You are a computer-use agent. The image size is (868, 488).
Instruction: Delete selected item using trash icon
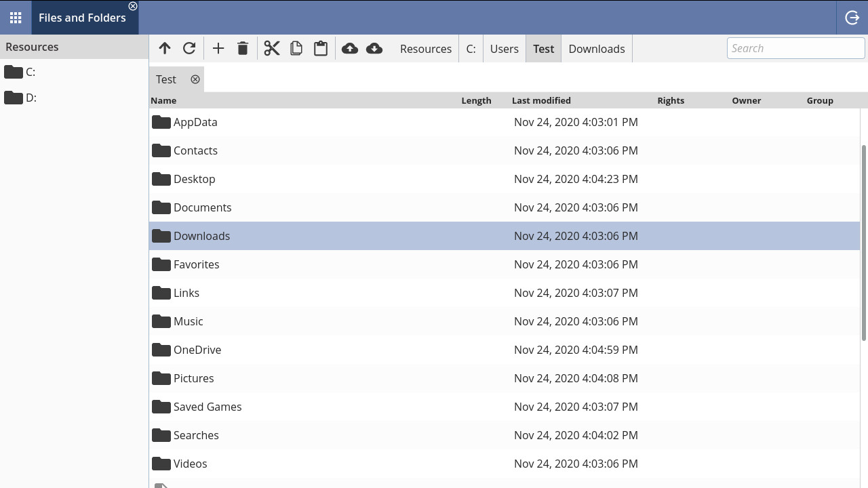[x=243, y=48]
